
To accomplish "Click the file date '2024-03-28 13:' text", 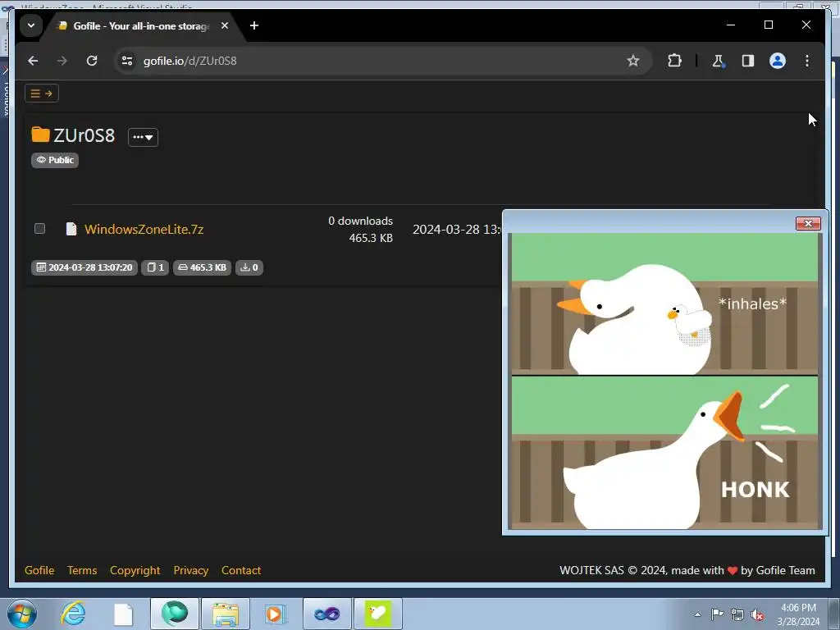I will pyautogui.click(x=457, y=230).
